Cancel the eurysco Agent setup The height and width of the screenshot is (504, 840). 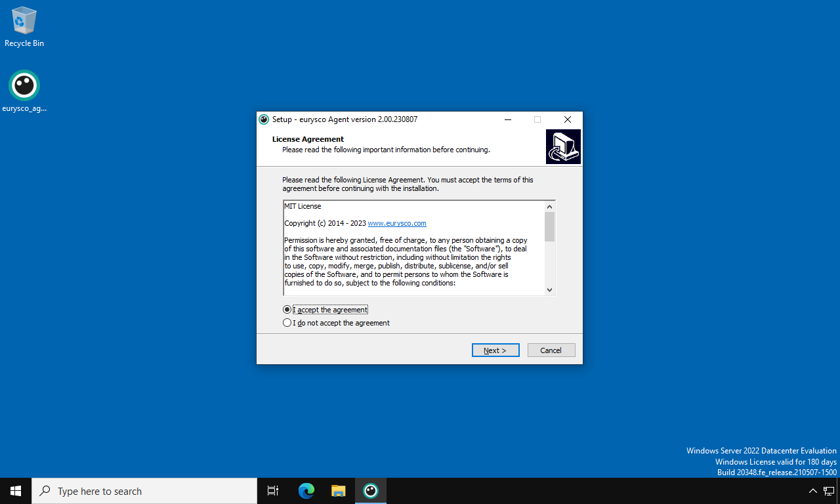[x=551, y=350]
